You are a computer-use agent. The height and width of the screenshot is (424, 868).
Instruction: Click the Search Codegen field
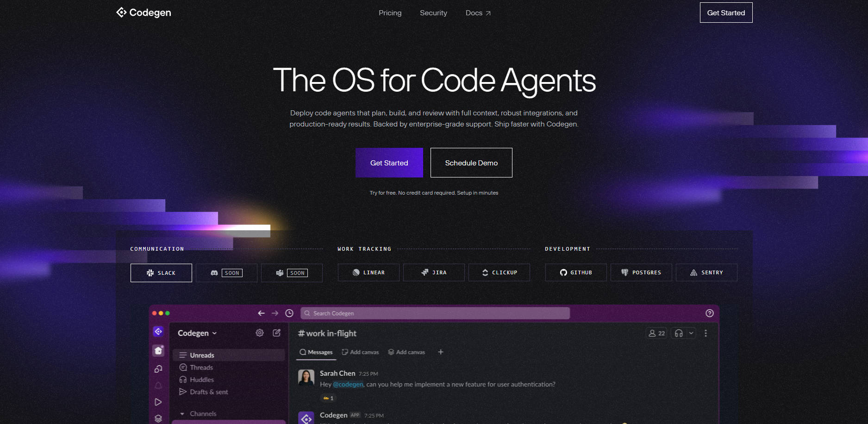point(435,313)
